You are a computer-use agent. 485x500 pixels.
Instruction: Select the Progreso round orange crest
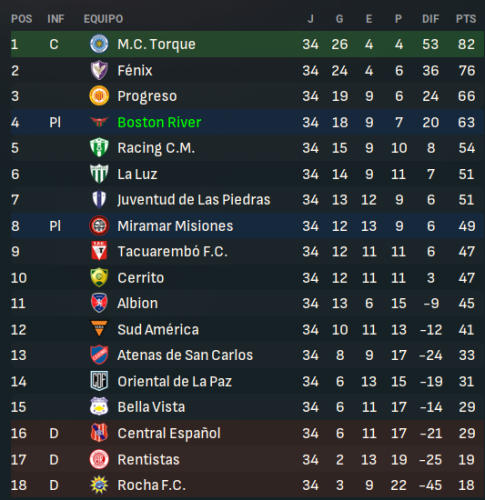click(x=99, y=96)
